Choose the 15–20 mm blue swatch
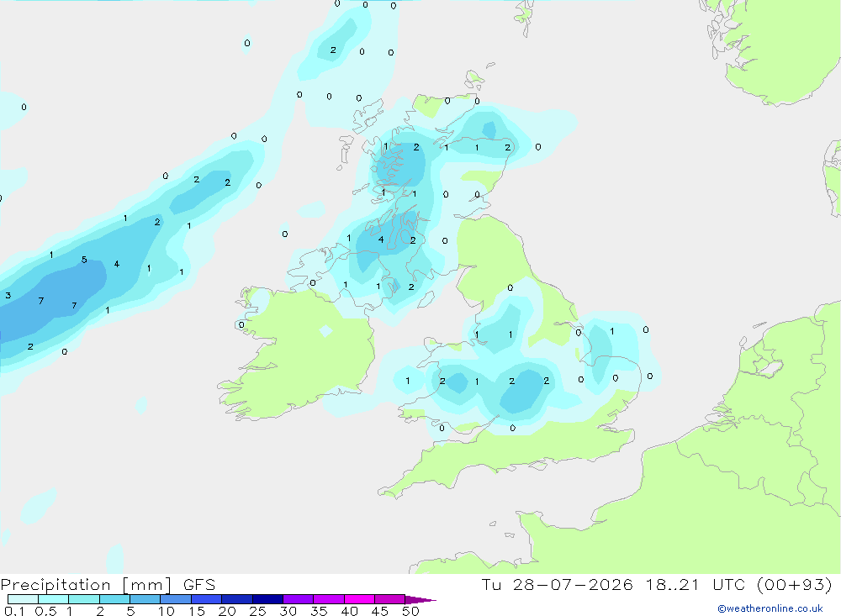 (x=206, y=599)
